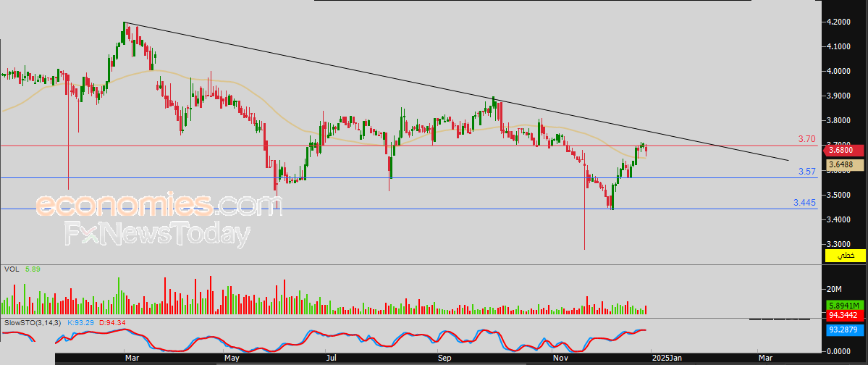
Task: Click the green 5.8941M volume tag
Action: pyautogui.click(x=845, y=306)
